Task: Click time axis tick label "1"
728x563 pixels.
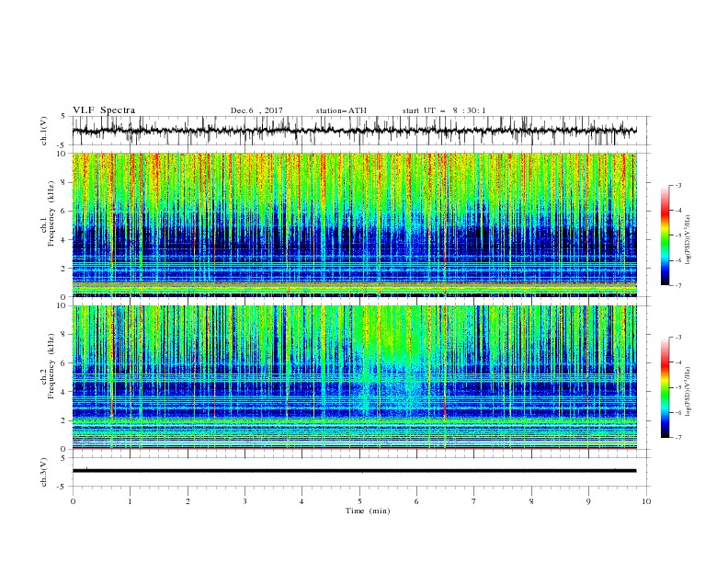Action: pos(130,501)
